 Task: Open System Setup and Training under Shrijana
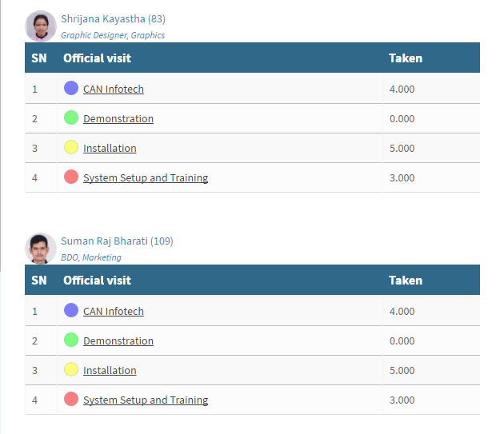(x=146, y=177)
